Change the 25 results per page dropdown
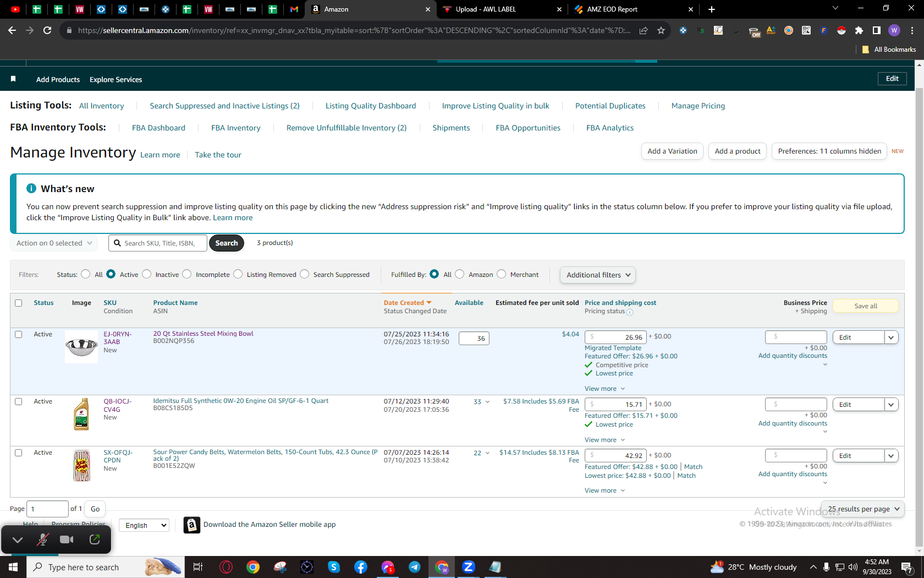The image size is (924, 578). (863, 509)
